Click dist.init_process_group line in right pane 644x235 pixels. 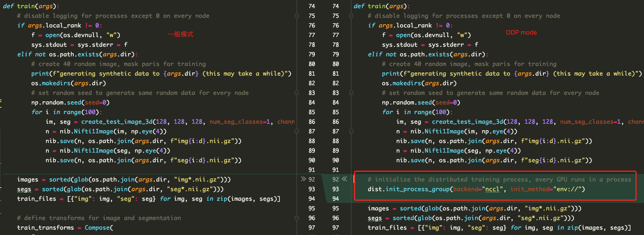pos(476,189)
